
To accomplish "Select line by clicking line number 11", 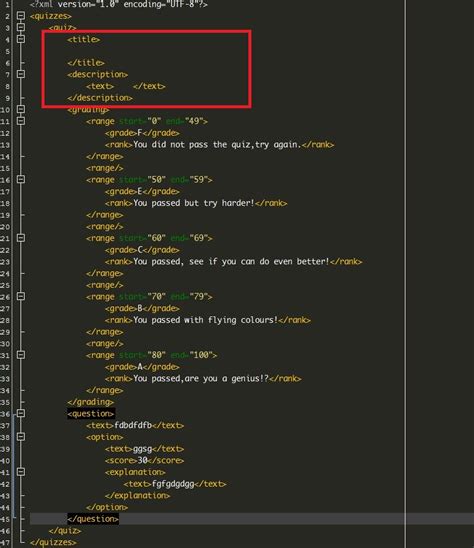I will (x=5, y=122).
